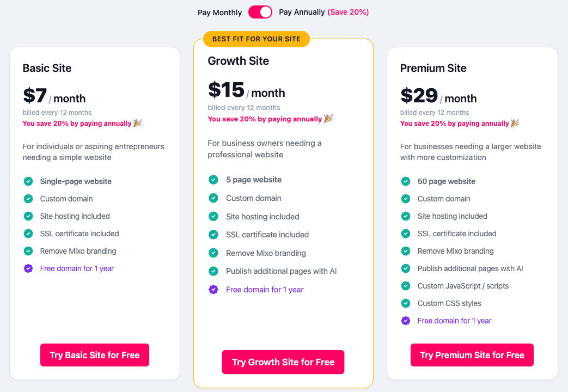
Task: Click purple badge icon in Growth Site plan
Action: [x=213, y=290]
